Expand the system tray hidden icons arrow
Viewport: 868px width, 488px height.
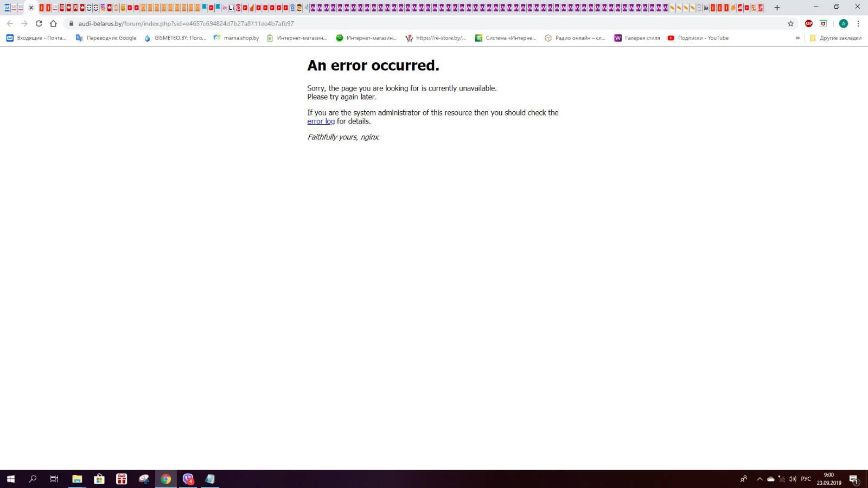point(759,479)
